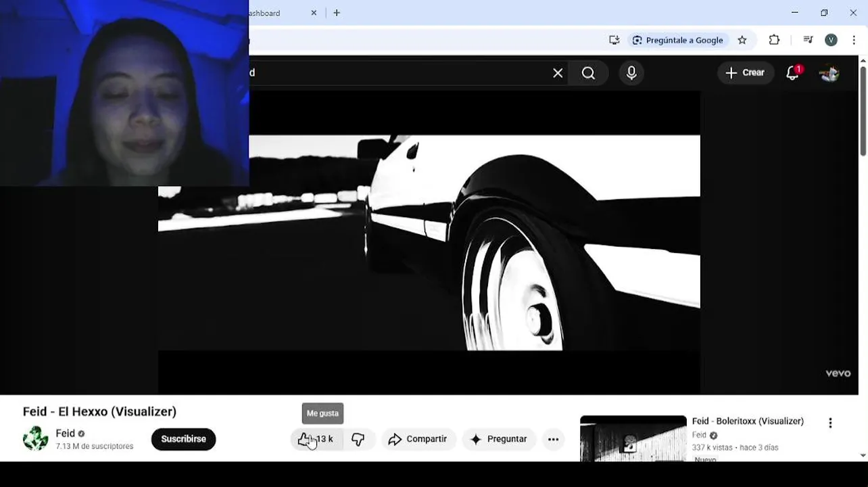868x487 pixels.
Task: Click the Crear button
Action: [746, 72]
